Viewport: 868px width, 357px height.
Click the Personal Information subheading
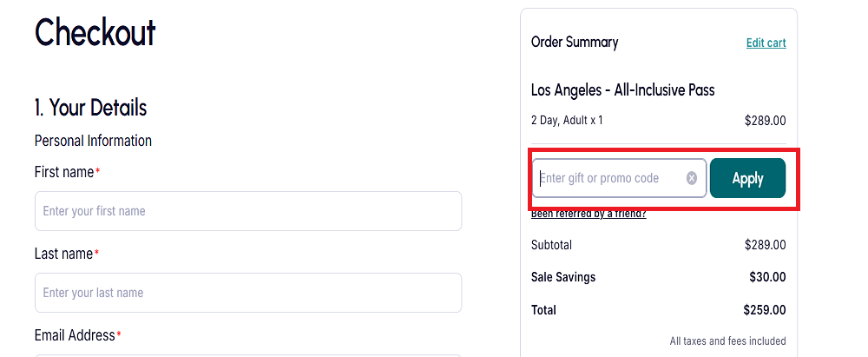93,141
